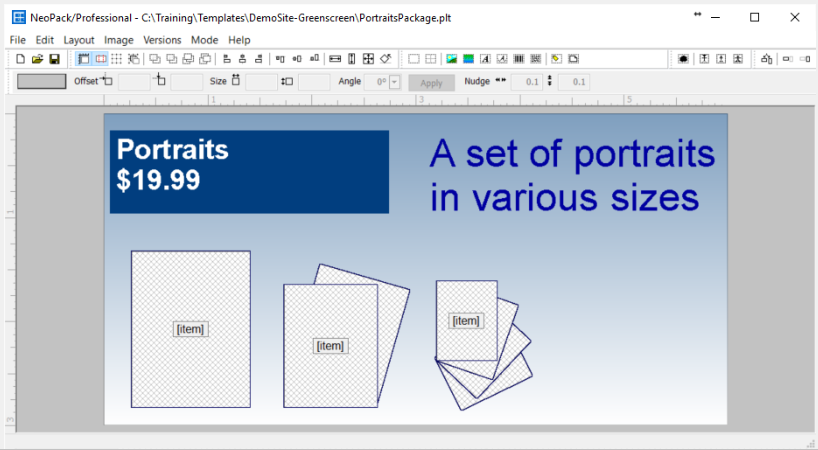Viewport: 818px width, 450px height.
Task: Insert a 2D barcode grid element
Action: 536,59
